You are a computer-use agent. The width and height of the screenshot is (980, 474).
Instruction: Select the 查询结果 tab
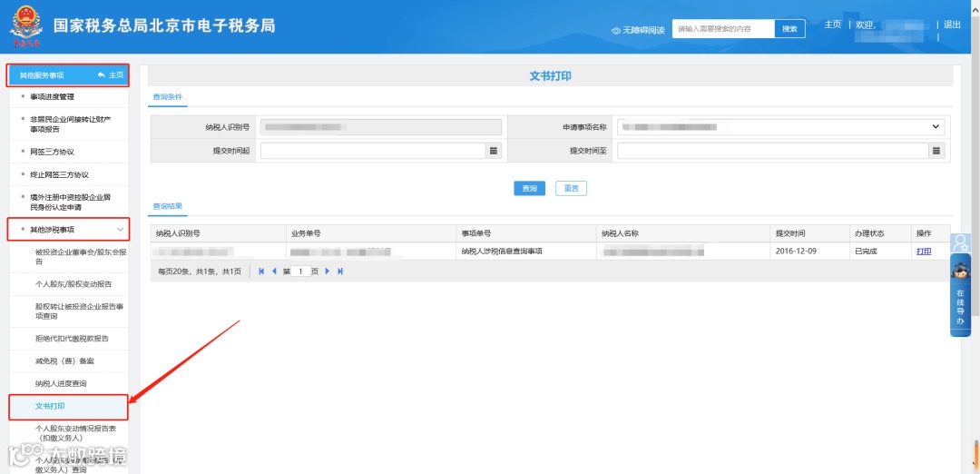pos(168,206)
